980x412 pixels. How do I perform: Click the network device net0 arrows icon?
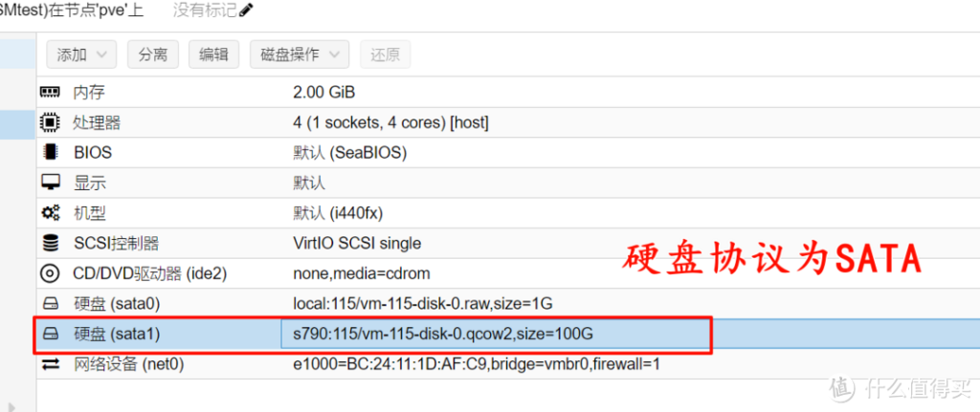coord(50,364)
